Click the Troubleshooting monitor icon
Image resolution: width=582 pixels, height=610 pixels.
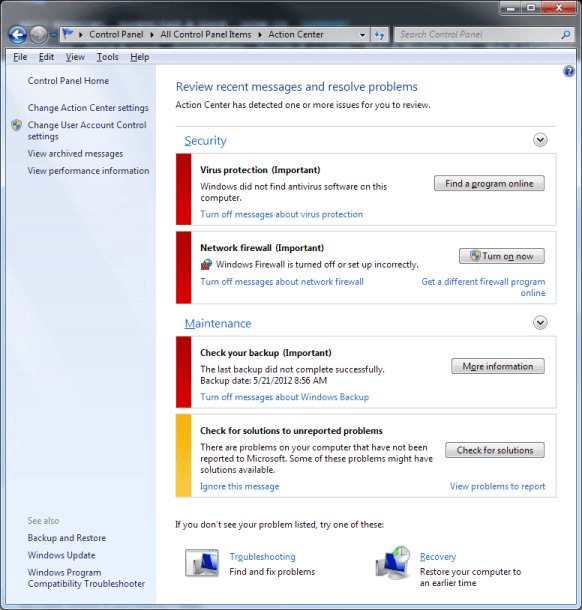tap(202, 563)
